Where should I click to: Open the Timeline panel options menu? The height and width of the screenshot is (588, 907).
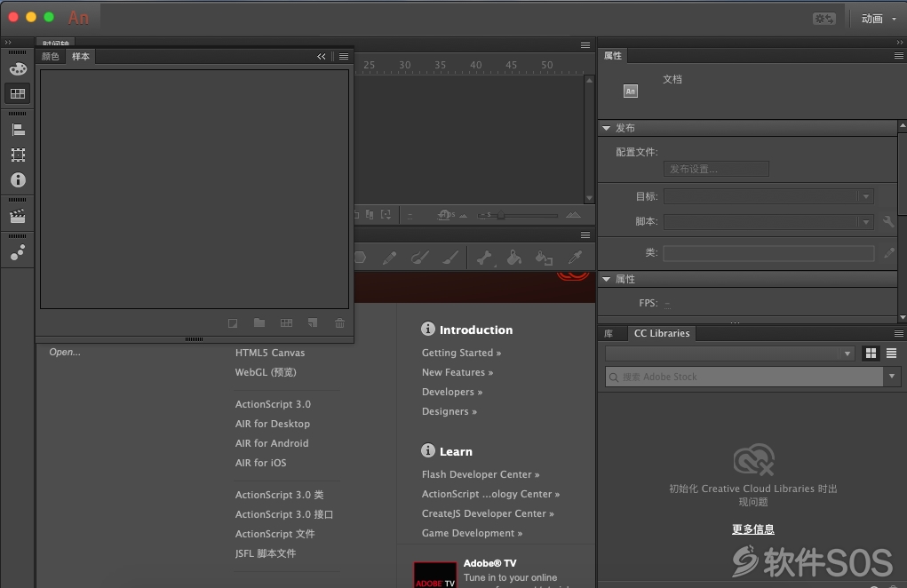[x=585, y=44]
